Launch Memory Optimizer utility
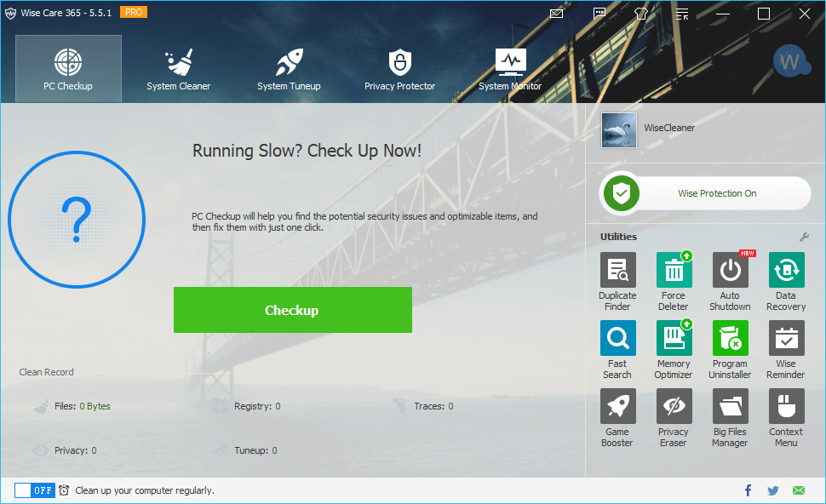 tap(674, 350)
